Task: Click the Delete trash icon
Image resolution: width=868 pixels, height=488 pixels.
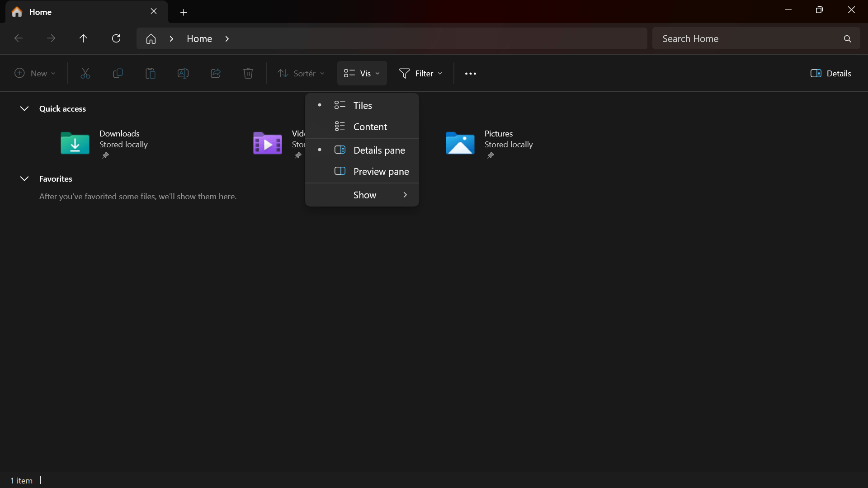Action: coord(248,73)
